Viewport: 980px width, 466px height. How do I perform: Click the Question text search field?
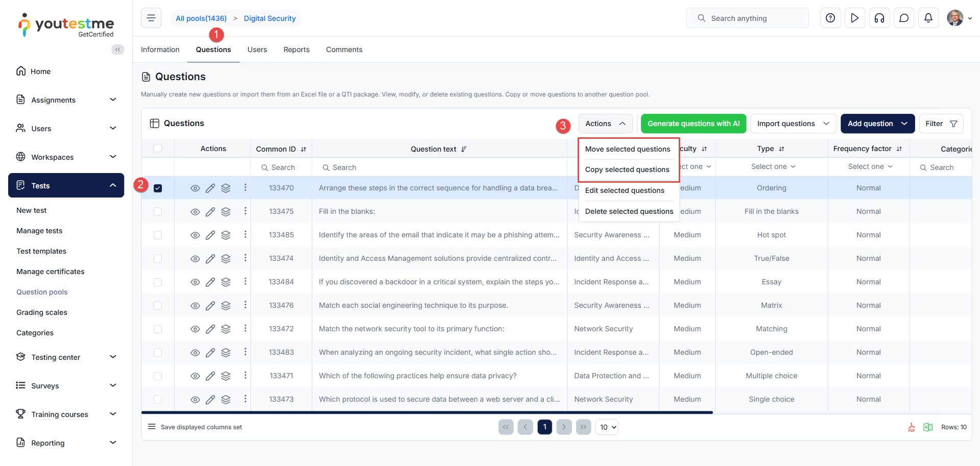coord(439,167)
